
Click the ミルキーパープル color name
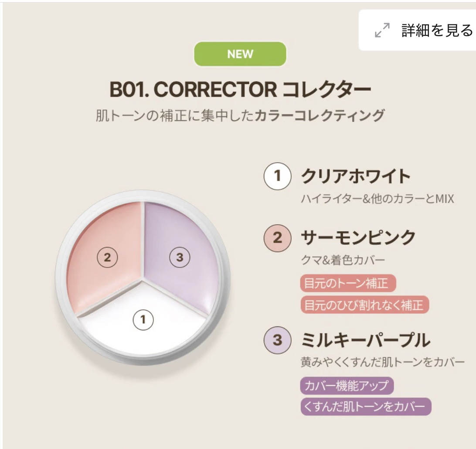tap(366, 340)
